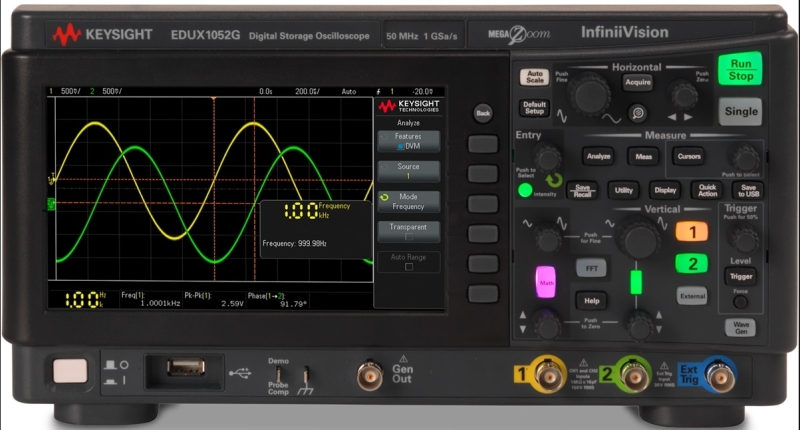This screenshot has width=800, height=430.
Task: Click the Horizontal position knob marked Push Zero
Action: pos(684,95)
